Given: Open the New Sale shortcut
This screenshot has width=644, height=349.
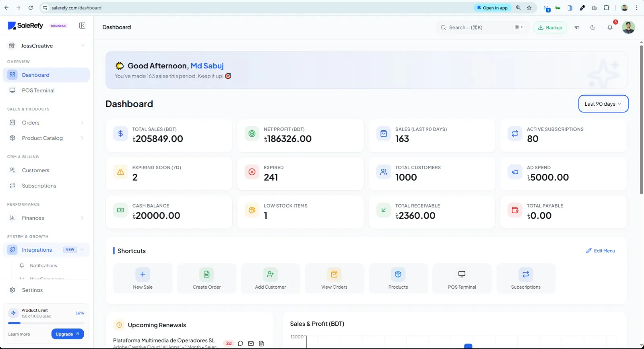Looking at the screenshot, I should pyautogui.click(x=143, y=278).
